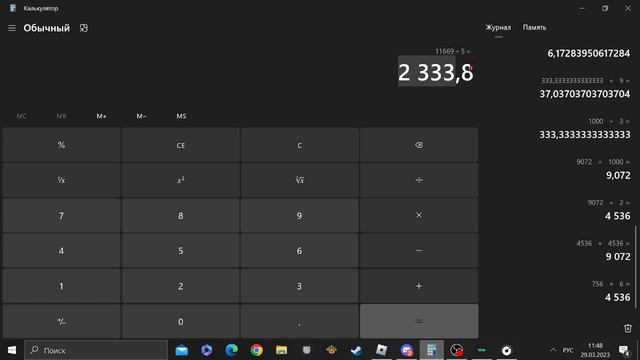Screen dimensions: 640x360
Task: Click the M− memory subtract button
Action: (141, 116)
